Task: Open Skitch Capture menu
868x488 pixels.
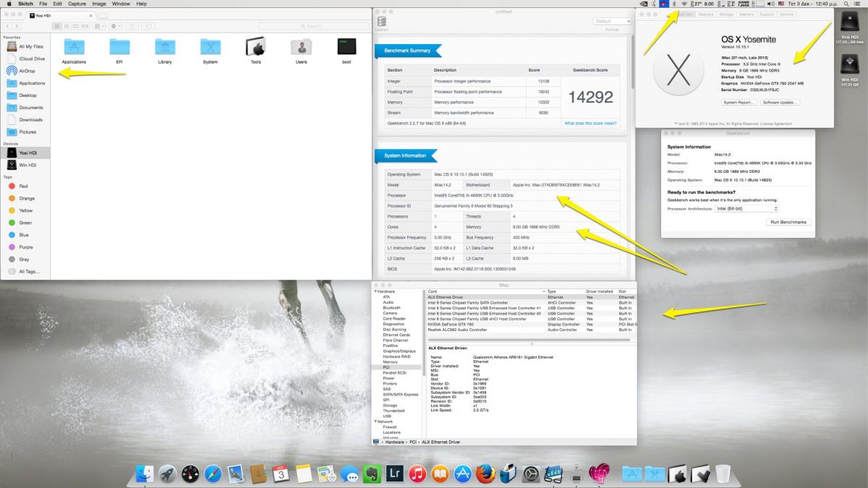Action: coord(77,4)
